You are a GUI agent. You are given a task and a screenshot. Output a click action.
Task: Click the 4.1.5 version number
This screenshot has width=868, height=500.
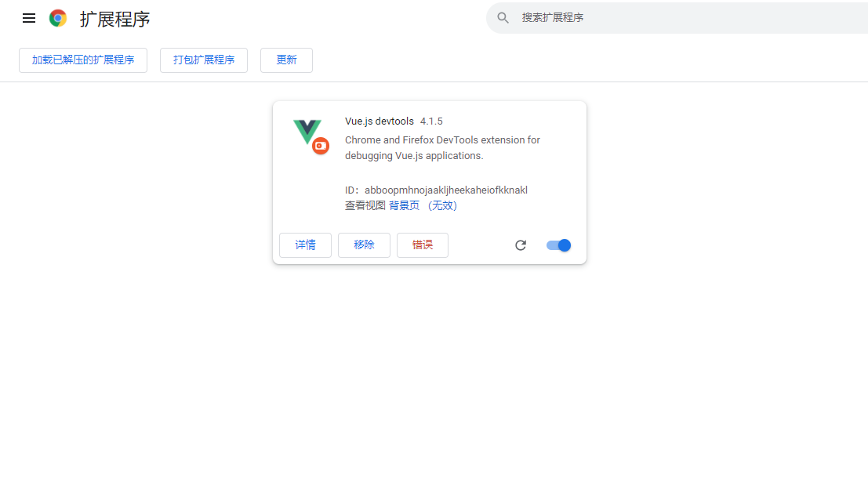[x=431, y=121]
